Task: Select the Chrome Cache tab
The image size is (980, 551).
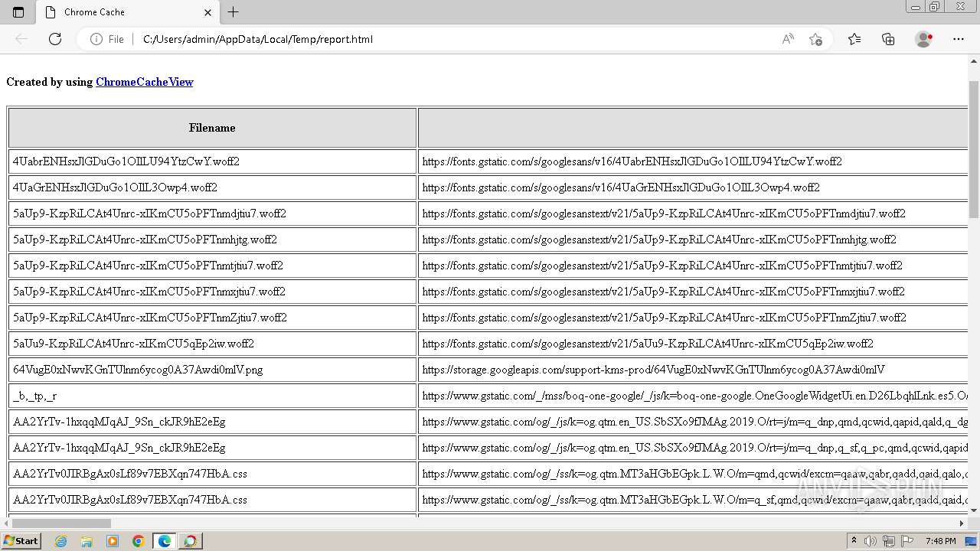Action: tap(128, 12)
